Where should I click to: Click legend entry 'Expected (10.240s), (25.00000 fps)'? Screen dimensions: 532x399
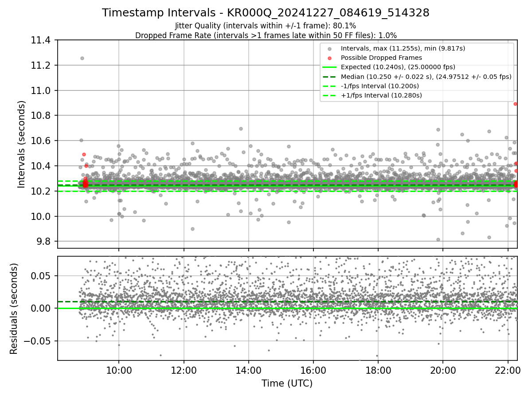tap(398, 67)
